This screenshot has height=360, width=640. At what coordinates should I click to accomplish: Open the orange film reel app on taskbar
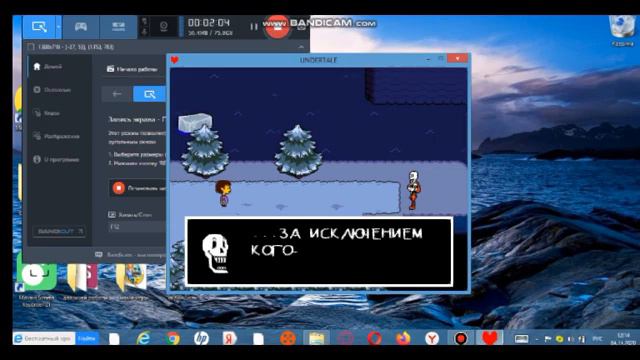pos(288,338)
